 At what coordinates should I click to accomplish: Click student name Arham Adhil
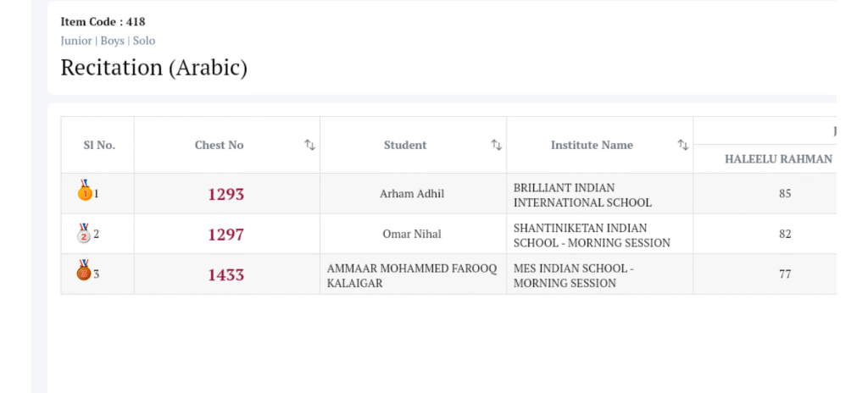tap(412, 194)
